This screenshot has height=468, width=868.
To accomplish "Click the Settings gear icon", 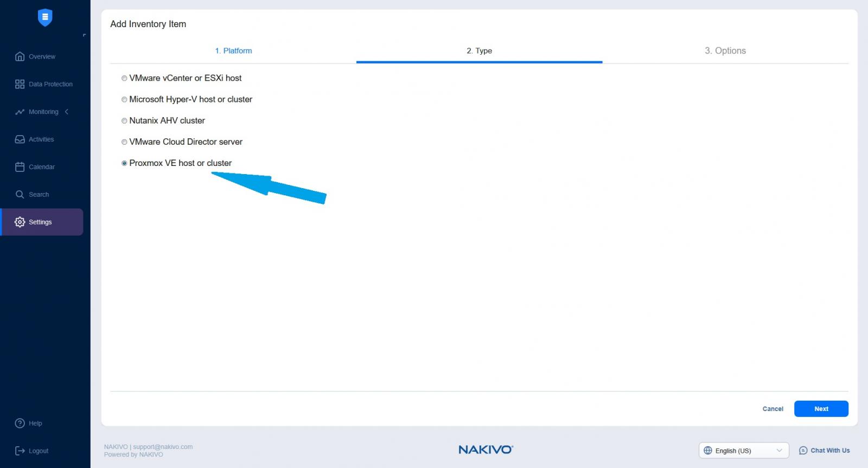I will point(20,222).
